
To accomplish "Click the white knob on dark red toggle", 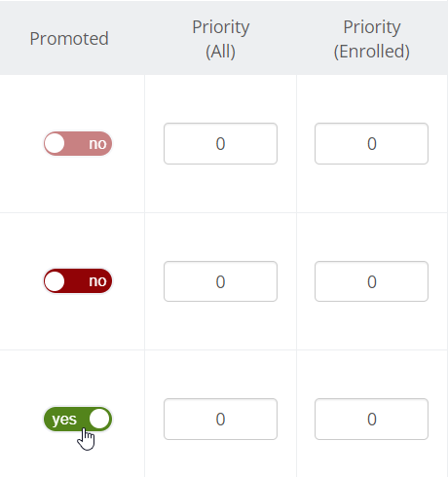I will coord(55,281).
